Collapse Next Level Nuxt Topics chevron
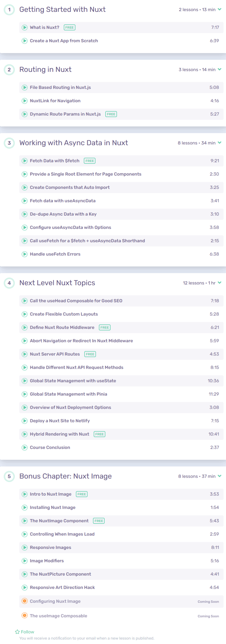Screen dimensions: 226x644 click(x=219, y=283)
